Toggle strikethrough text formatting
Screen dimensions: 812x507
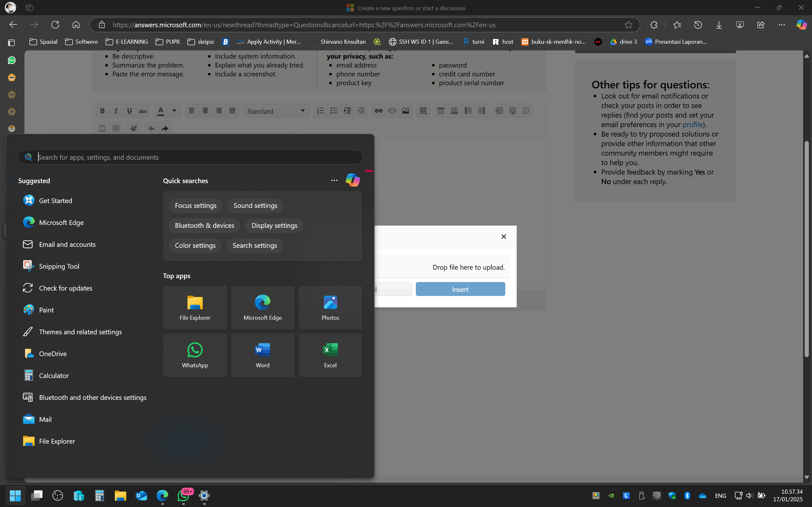tap(143, 111)
